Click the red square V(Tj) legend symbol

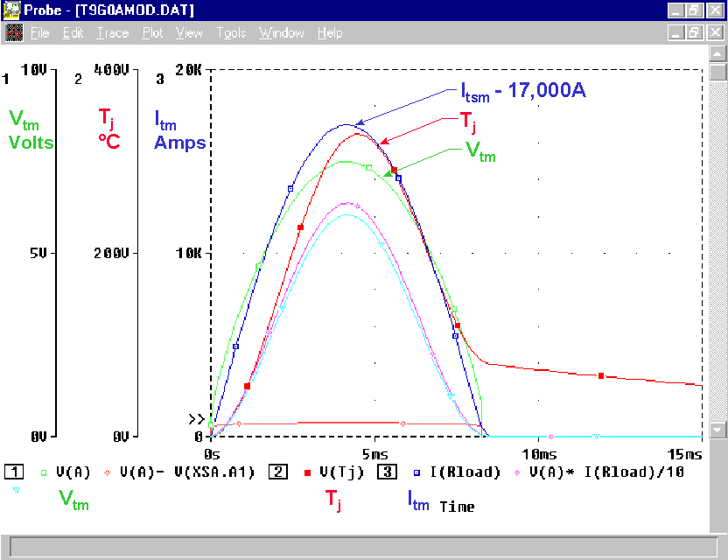tap(307, 472)
